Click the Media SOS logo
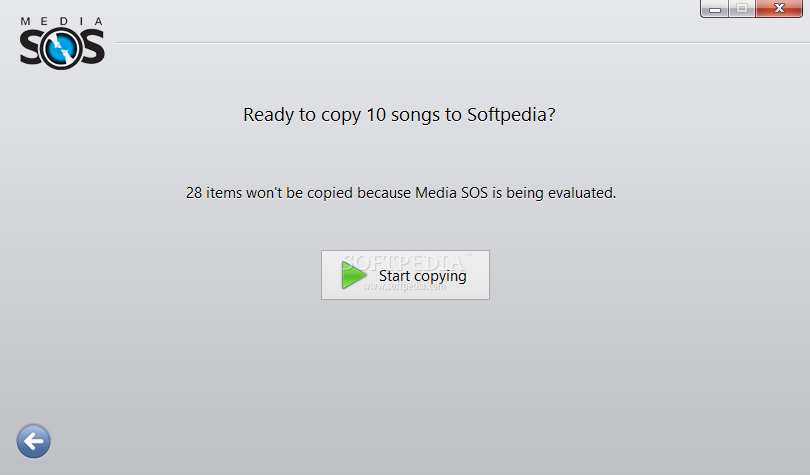The width and height of the screenshot is (810, 475). click(x=62, y=43)
